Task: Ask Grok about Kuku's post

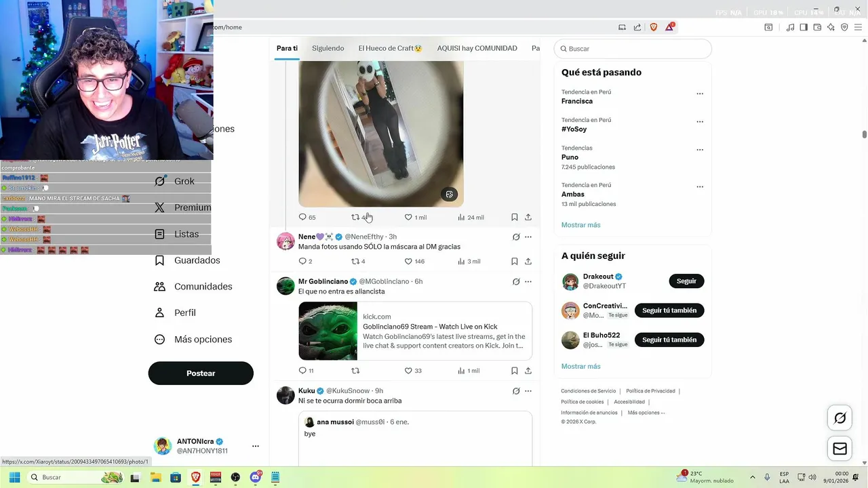Action: (x=516, y=390)
